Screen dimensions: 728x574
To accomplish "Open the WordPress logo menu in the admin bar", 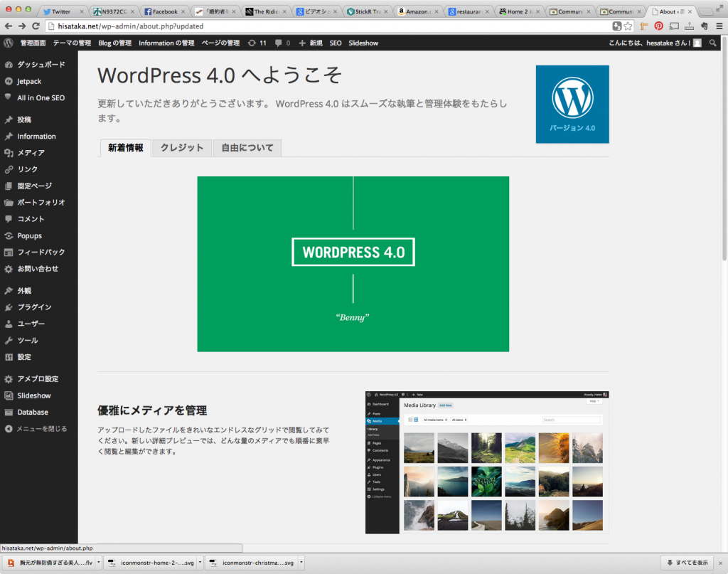I will tap(8, 43).
